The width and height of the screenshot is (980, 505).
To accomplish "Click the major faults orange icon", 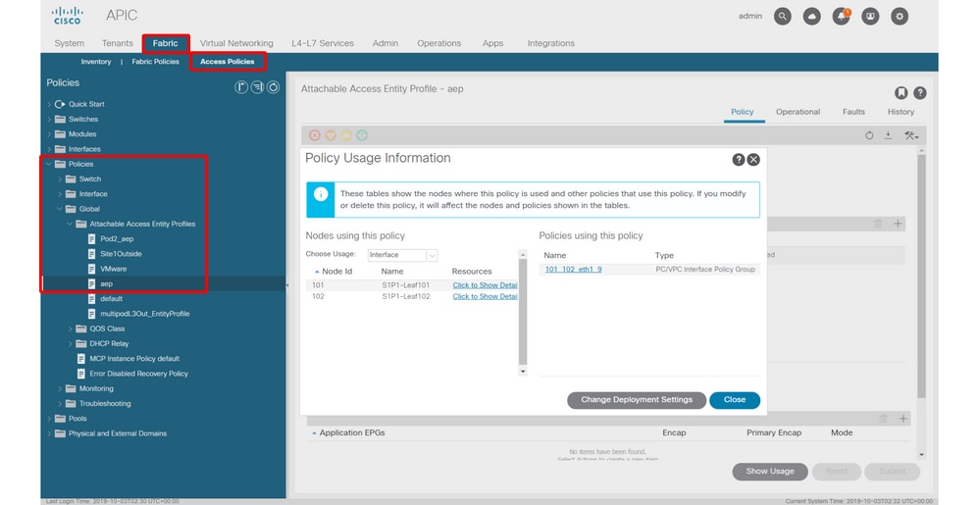I will tap(331, 135).
